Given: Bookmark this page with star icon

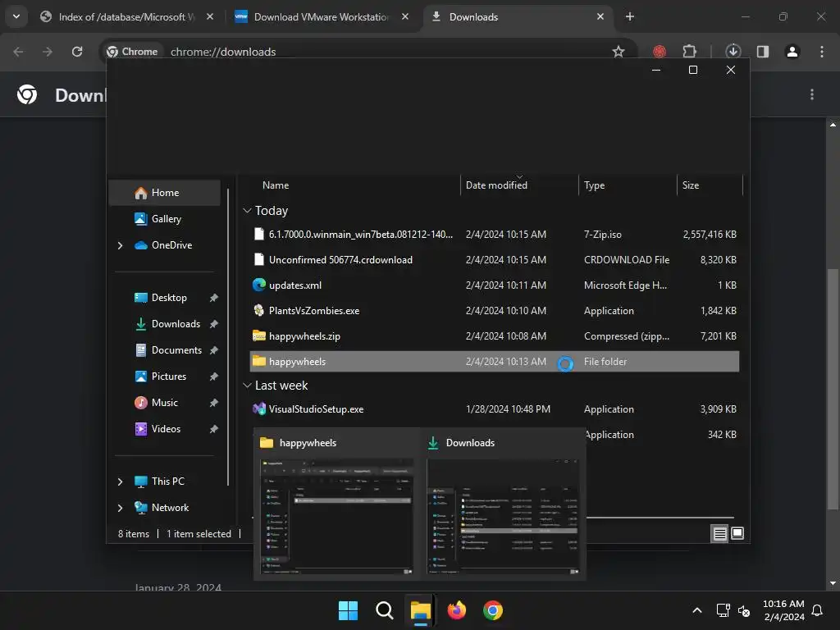Looking at the screenshot, I should tap(619, 52).
